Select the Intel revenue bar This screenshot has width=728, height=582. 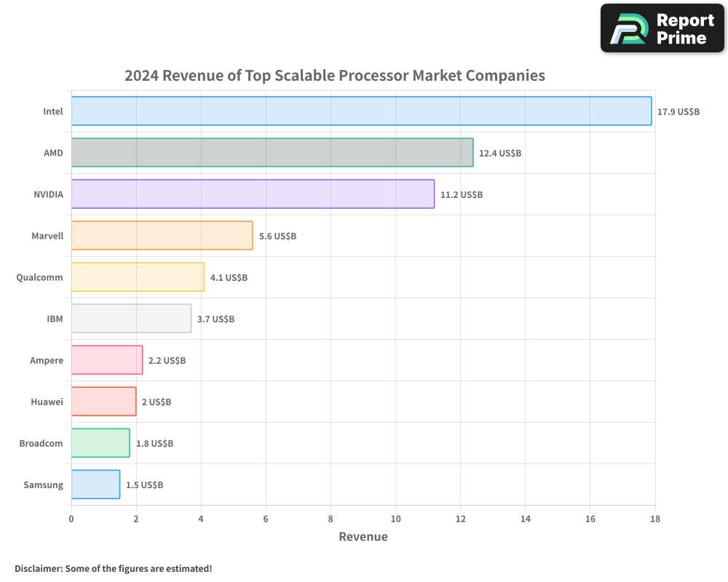360,111
